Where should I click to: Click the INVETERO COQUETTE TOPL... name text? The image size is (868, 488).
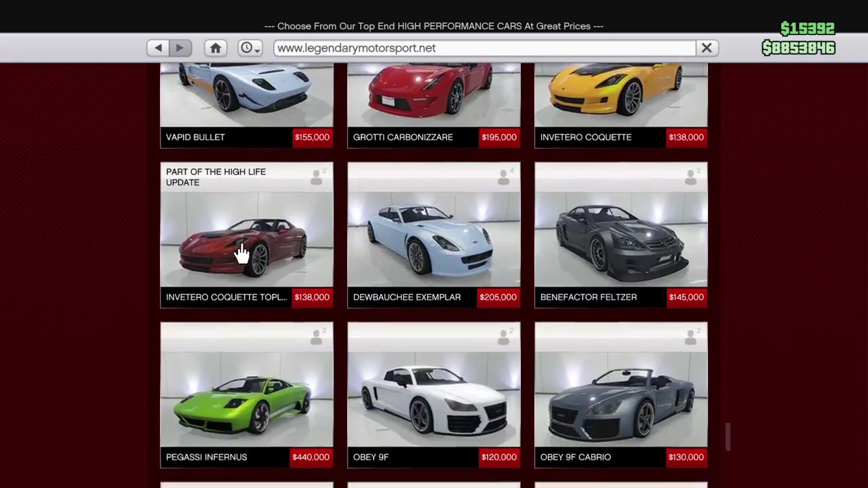(x=226, y=297)
